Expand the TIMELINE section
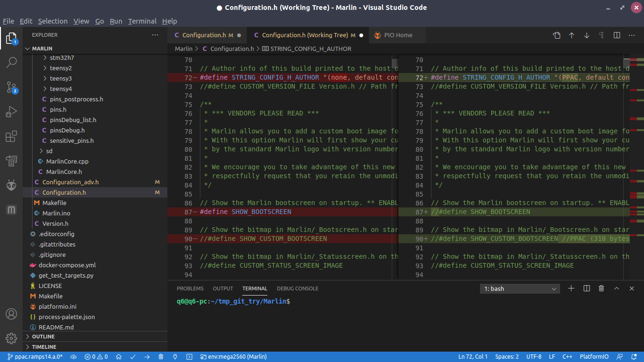Screen dimensions: 644x362 (95, 347)
